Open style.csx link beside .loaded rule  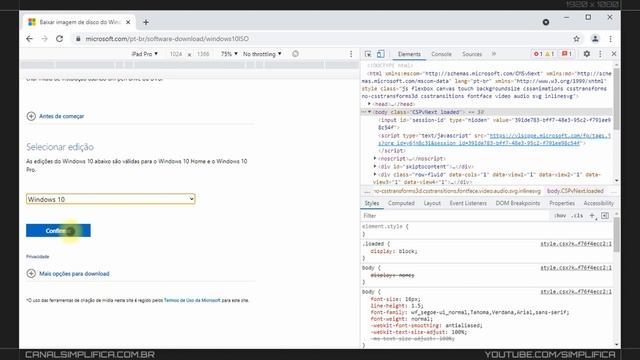[x=576, y=244]
